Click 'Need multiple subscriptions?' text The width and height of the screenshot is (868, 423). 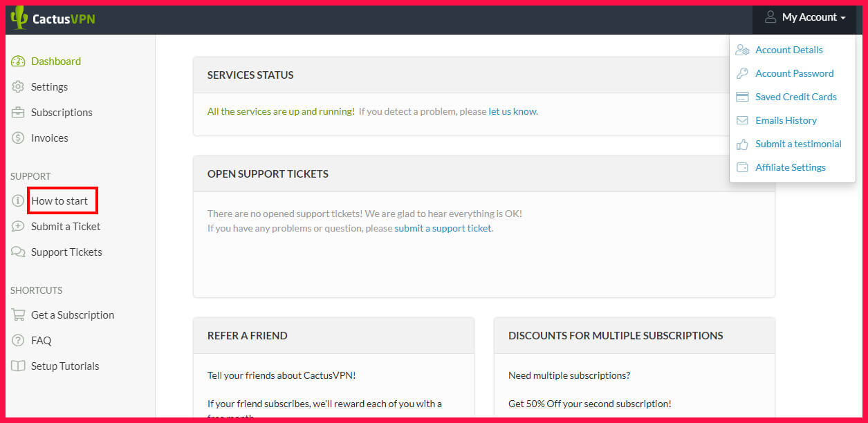[569, 375]
